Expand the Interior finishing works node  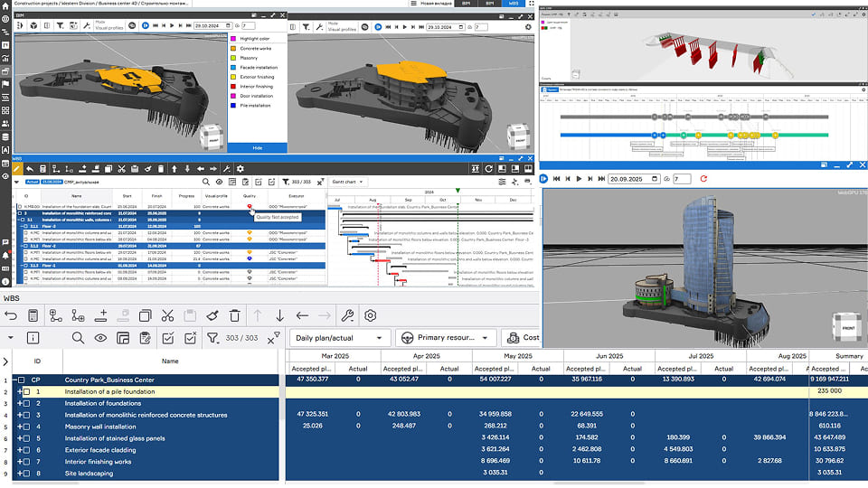click(x=19, y=462)
